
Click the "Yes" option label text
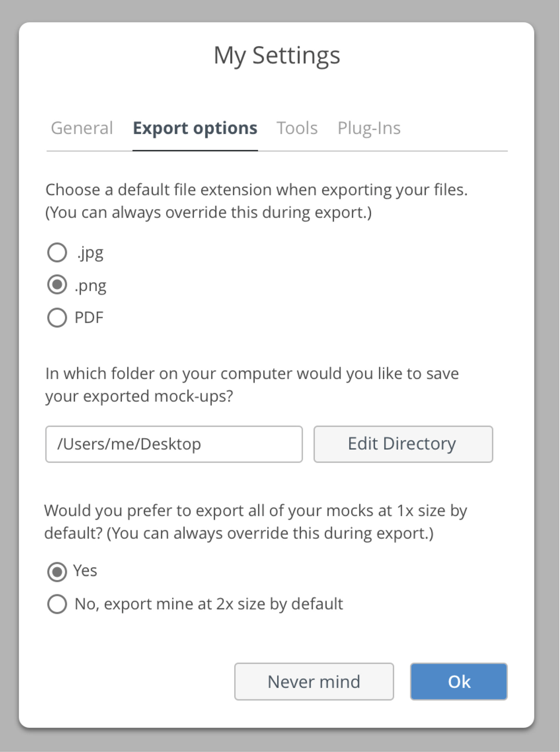tap(85, 570)
